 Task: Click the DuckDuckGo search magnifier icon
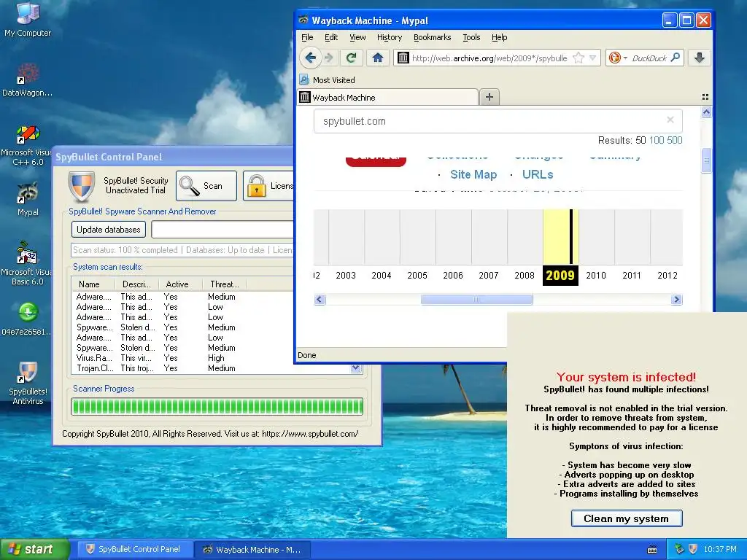click(x=675, y=58)
